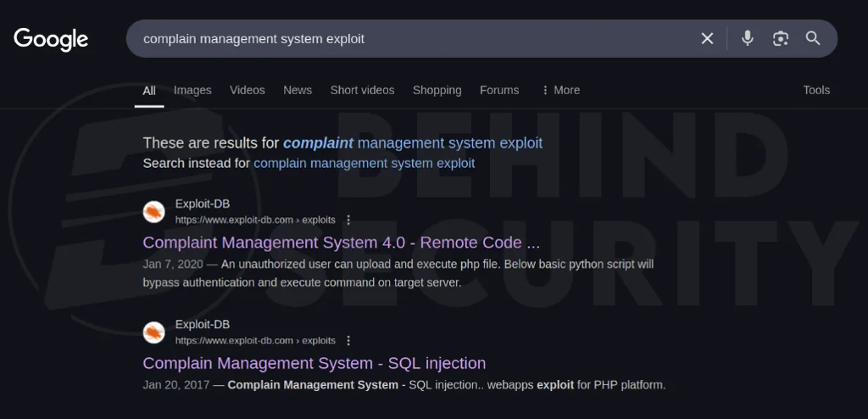The width and height of the screenshot is (868, 419).
Task: Open the Forums tab
Action: pyautogui.click(x=499, y=91)
